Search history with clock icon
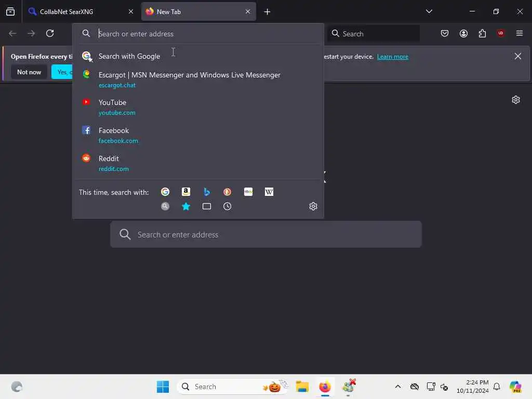532x399 pixels. click(x=228, y=206)
